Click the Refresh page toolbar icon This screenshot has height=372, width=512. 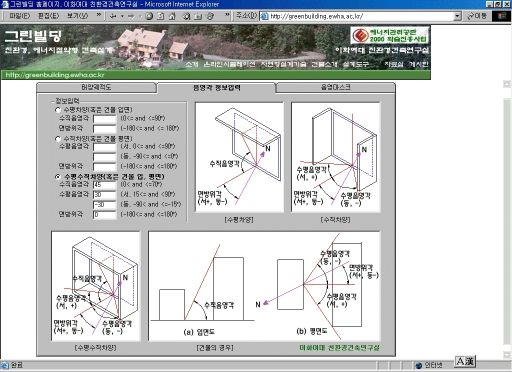pyautogui.click(x=161, y=16)
